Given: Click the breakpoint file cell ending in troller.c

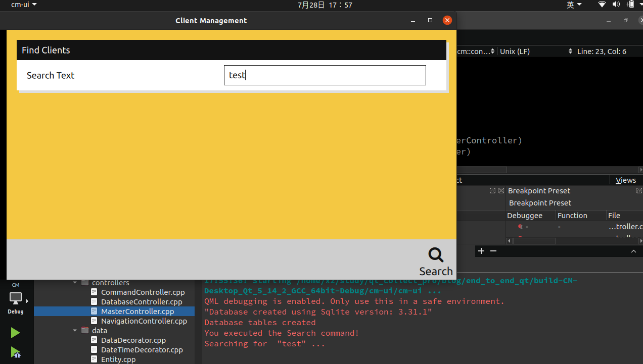Looking at the screenshot, I should [x=626, y=227].
